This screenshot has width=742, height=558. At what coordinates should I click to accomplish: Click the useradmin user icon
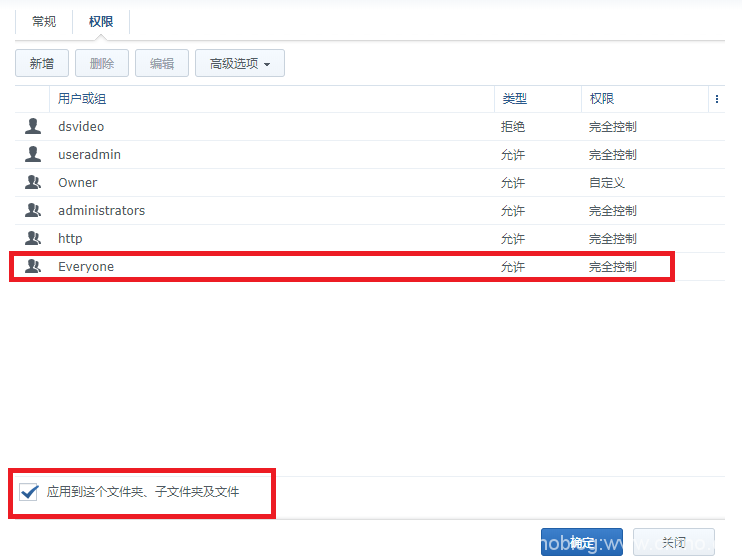[x=33, y=154]
